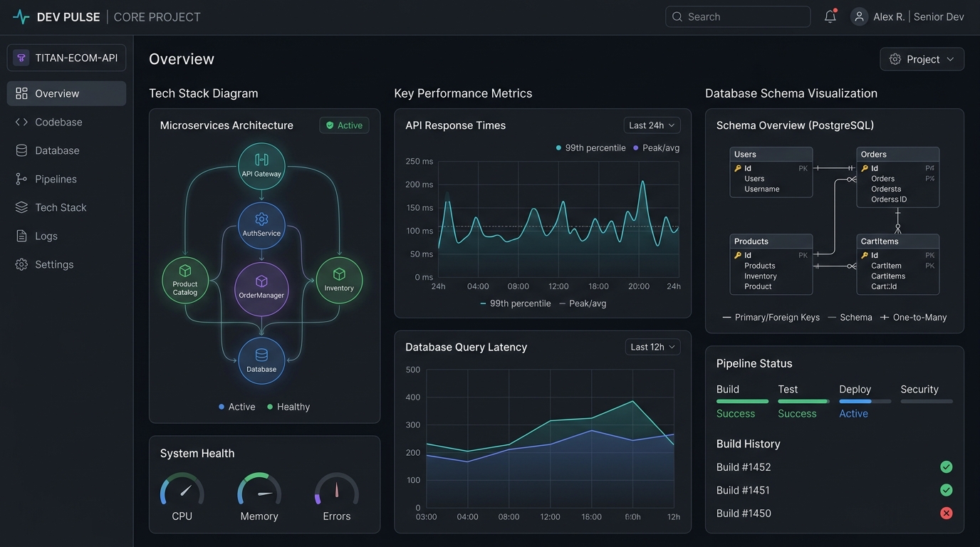The width and height of the screenshot is (980, 547).
Task: Select the CartItems table in schema
Action: tap(897, 264)
